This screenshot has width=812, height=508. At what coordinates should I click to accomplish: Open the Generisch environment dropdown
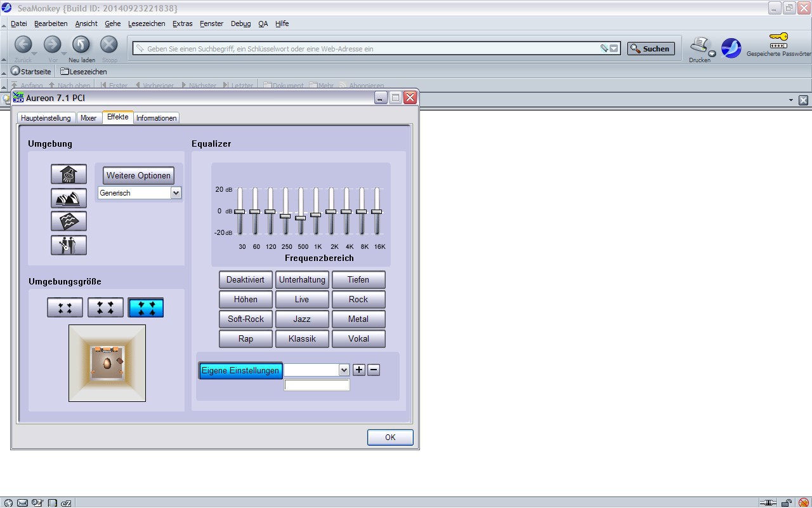(176, 193)
